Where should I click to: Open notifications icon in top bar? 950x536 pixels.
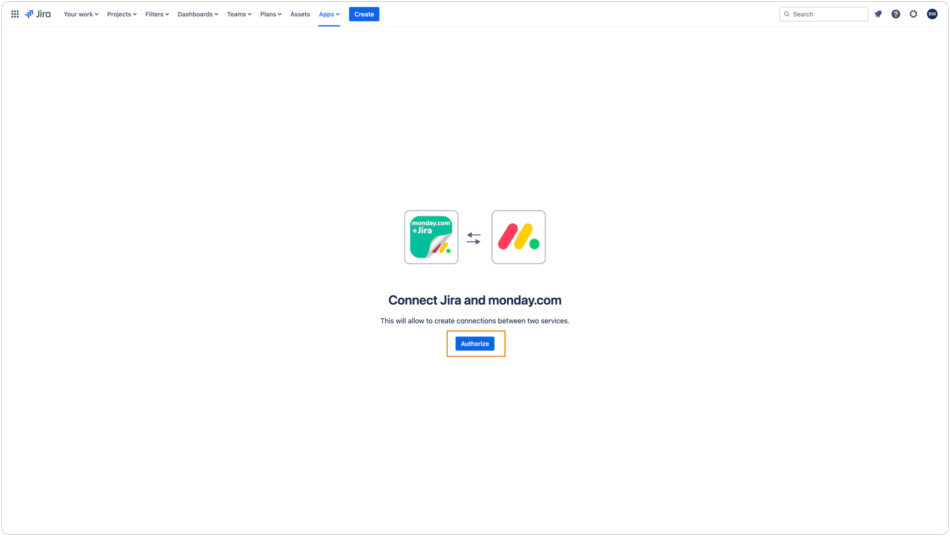[x=878, y=14]
